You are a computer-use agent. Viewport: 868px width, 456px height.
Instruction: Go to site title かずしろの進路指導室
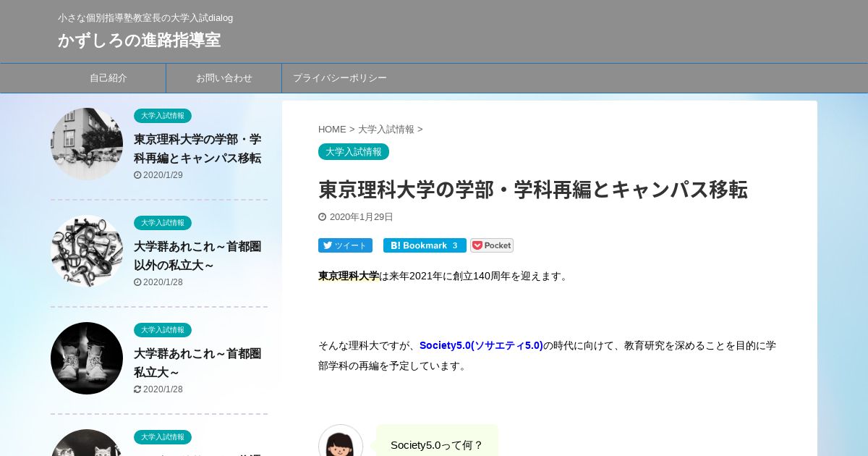[140, 40]
